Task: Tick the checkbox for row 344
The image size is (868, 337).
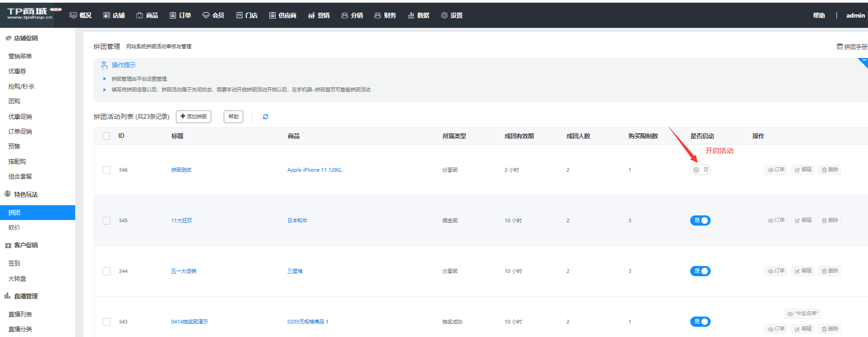Action: click(x=107, y=271)
